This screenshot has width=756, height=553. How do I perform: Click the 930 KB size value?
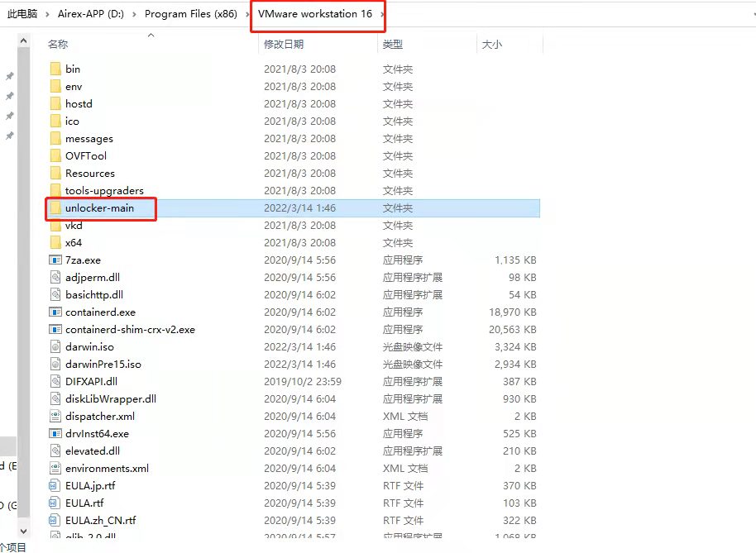click(x=519, y=399)
